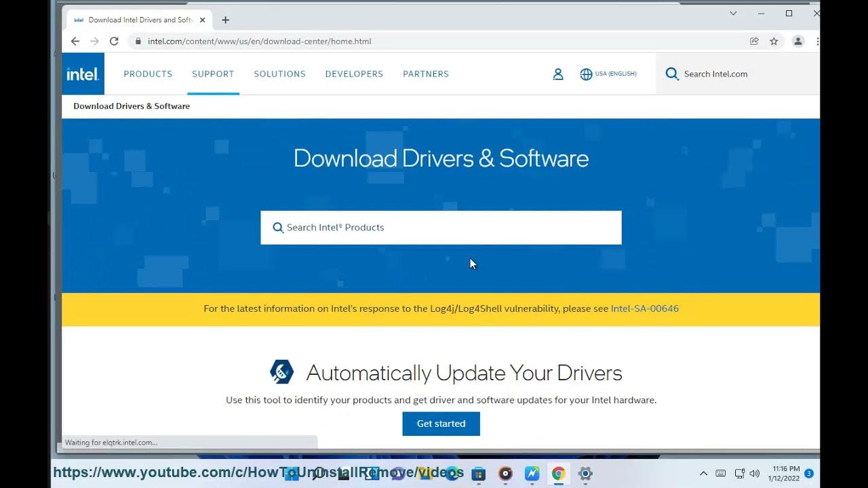Open Settings gear in the taskbar
The height and width of the screenshot is (488, 868).
pos(586,474)
